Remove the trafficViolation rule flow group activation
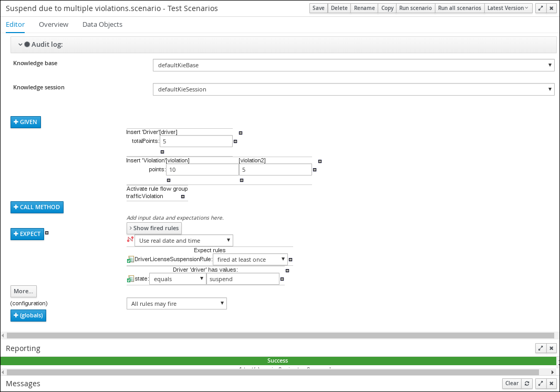 [x=183, y=197]
